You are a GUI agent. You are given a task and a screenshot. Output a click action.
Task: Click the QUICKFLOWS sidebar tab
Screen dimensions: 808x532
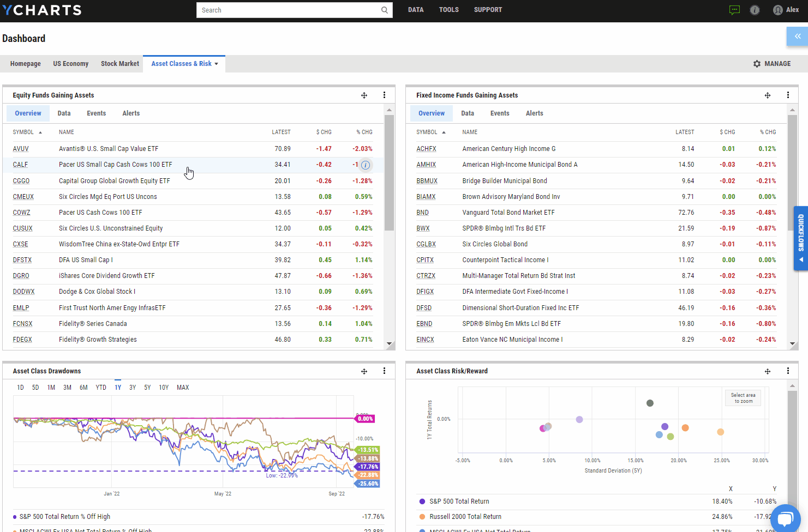click(800, 237)
